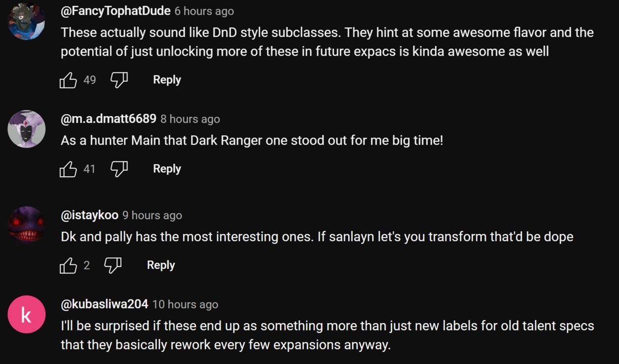Click m.a.dmatt6689's purple avatar

point(26,129)
